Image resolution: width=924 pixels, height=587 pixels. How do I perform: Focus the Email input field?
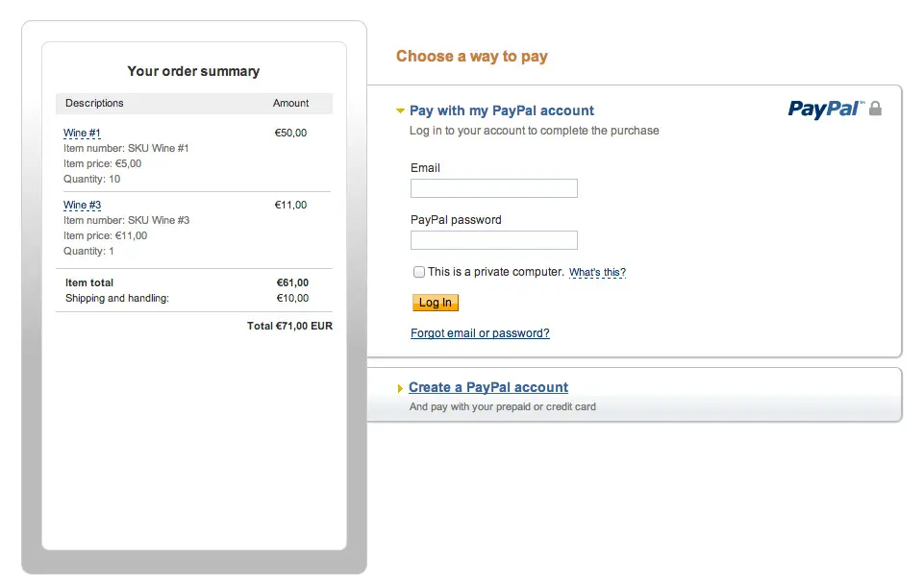(493, 188)
